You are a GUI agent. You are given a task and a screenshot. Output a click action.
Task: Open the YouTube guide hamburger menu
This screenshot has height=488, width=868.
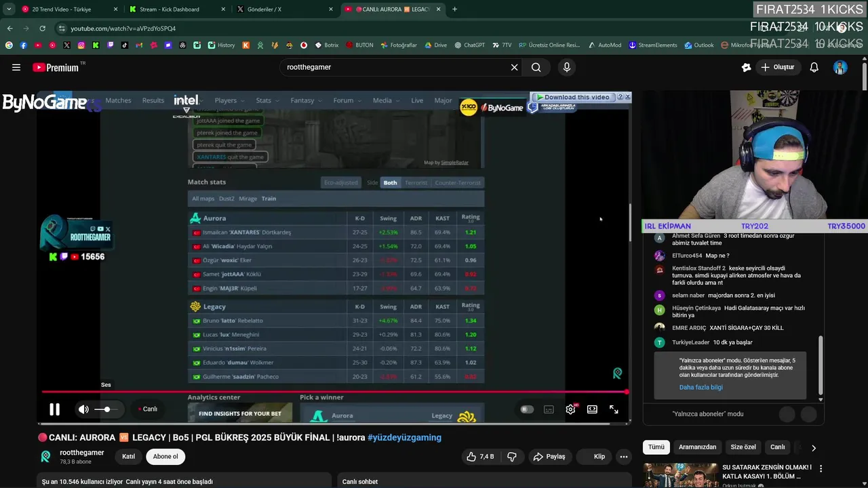(16, 67)
